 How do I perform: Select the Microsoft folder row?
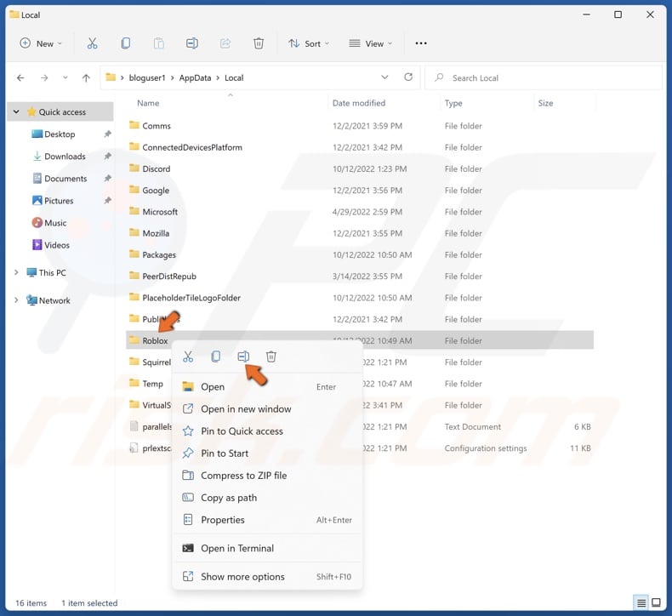(360, 212)
